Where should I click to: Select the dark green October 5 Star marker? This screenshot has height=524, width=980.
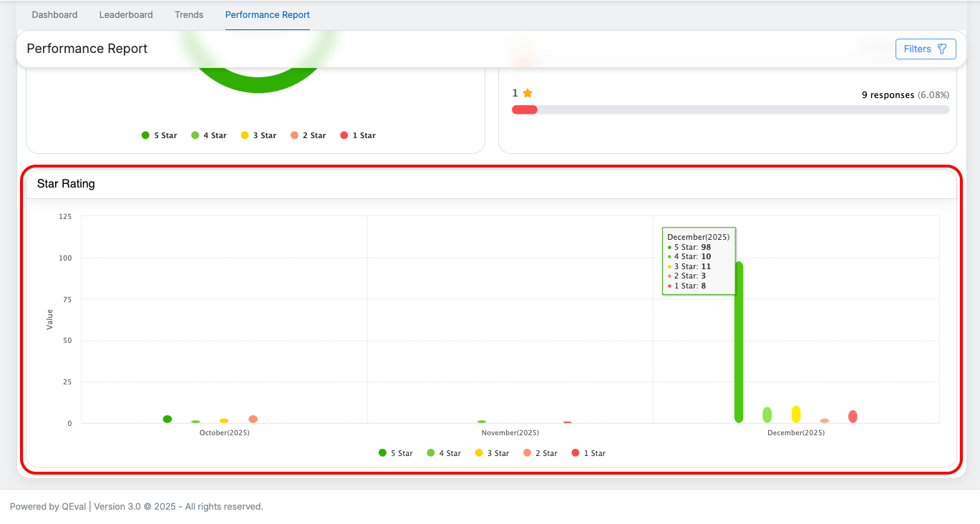pyautogui.click(x=168, y=419)
